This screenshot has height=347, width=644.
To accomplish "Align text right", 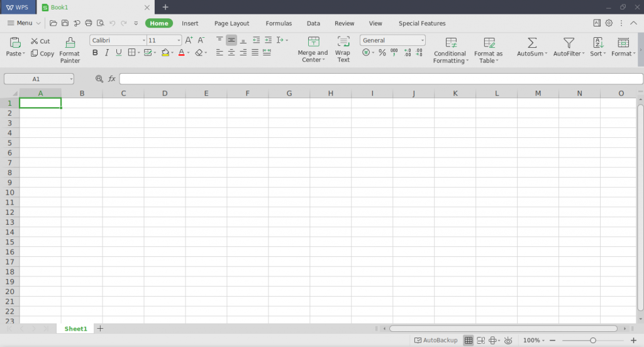I will (243, 52).
